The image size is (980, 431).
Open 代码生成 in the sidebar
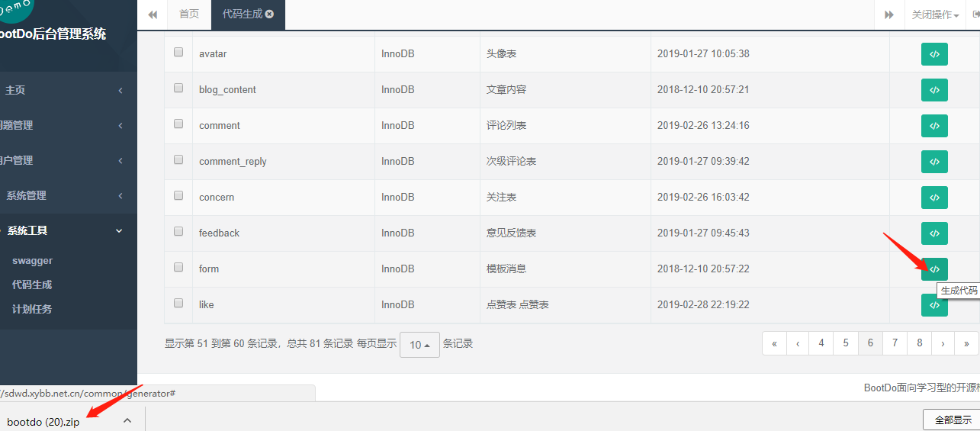[x=32, y=285]
